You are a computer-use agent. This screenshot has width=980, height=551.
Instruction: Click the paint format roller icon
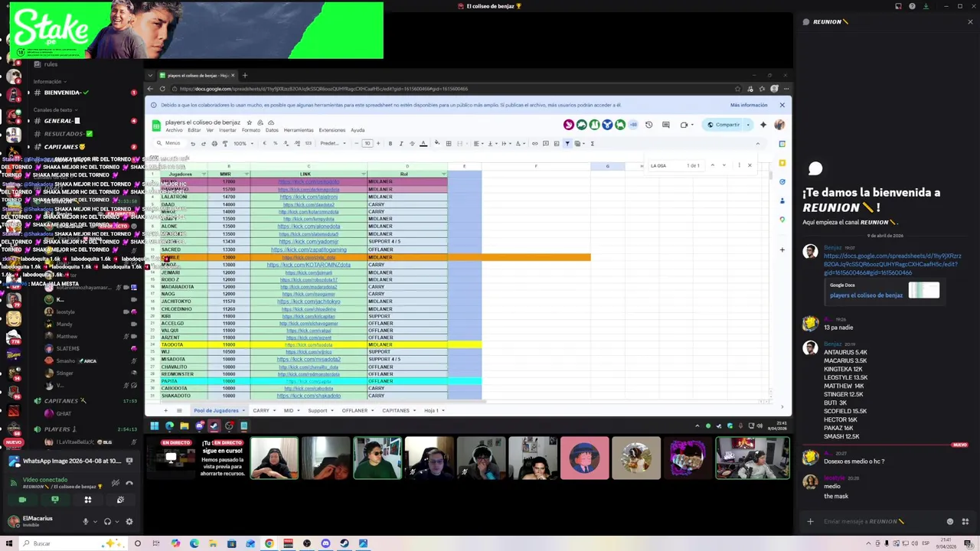(x=225, y=143)
